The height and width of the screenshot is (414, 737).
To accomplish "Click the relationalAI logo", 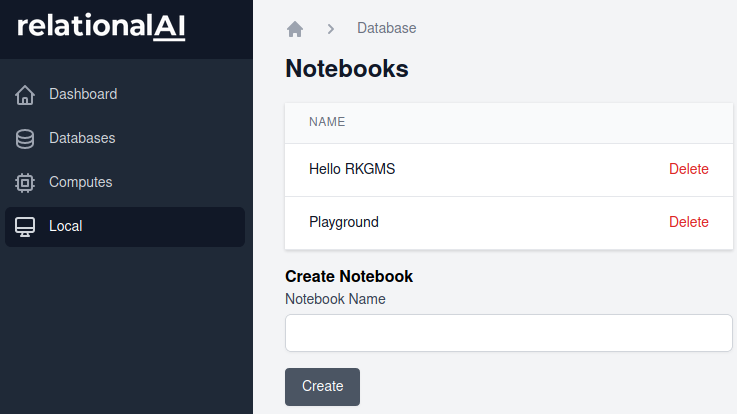I will (x=101, y=27).
